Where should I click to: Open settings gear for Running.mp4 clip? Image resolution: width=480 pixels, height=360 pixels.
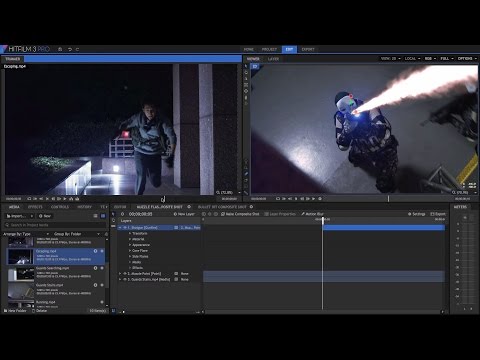coord(102,302)
